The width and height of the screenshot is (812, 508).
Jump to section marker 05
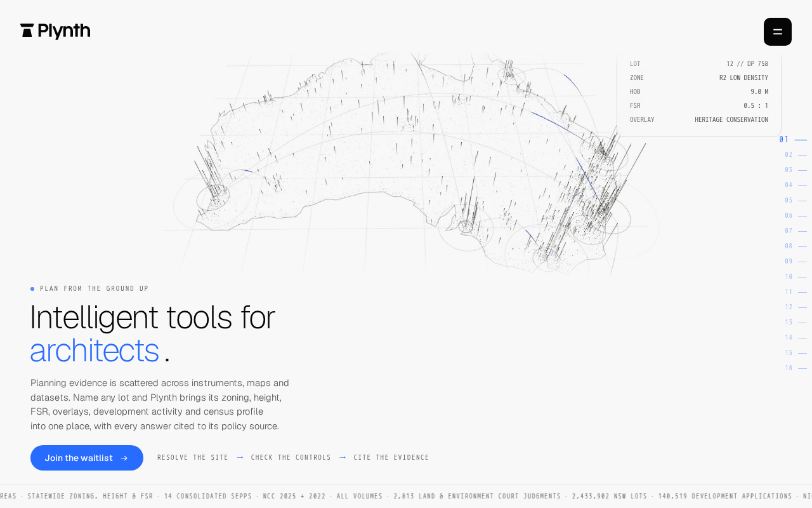click(796, 201)
